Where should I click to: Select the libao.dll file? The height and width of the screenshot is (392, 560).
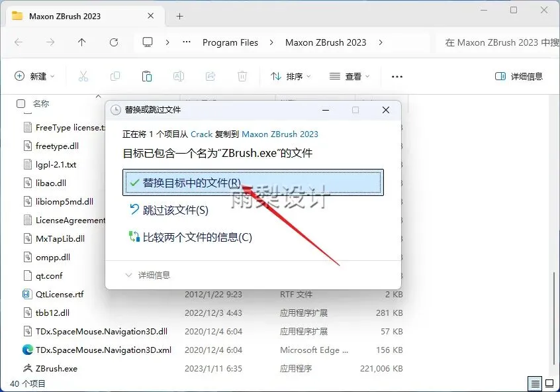pos(51,183)
